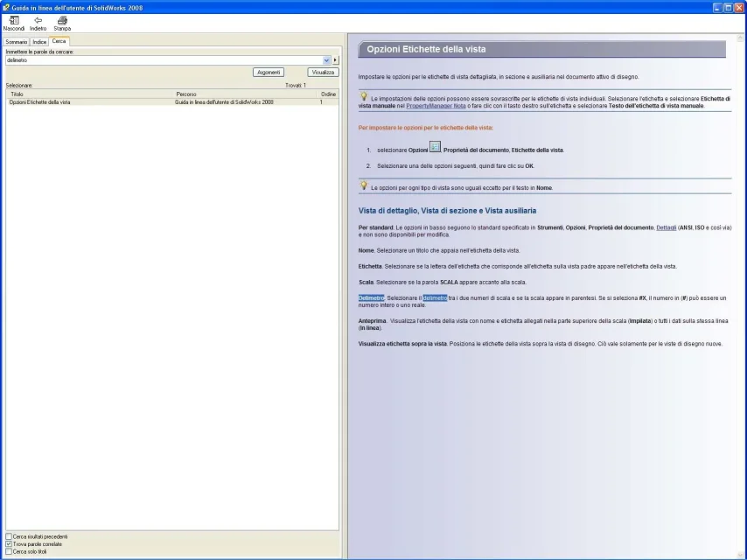The image size is (747, 560).
Task: Switch to the Indice tab
Action: click(39, 41)
